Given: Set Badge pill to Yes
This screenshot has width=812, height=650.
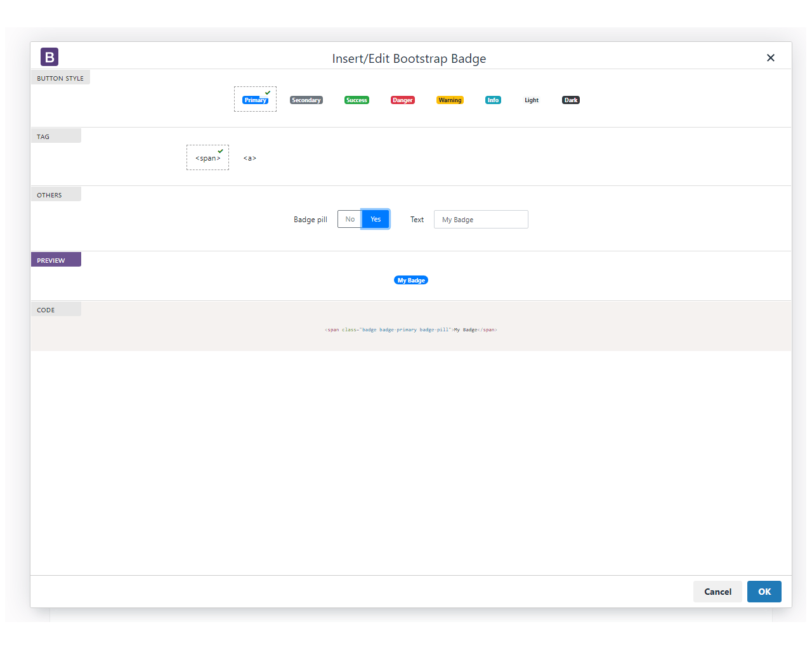Looking at the screenshot, I should click(376, 219).
